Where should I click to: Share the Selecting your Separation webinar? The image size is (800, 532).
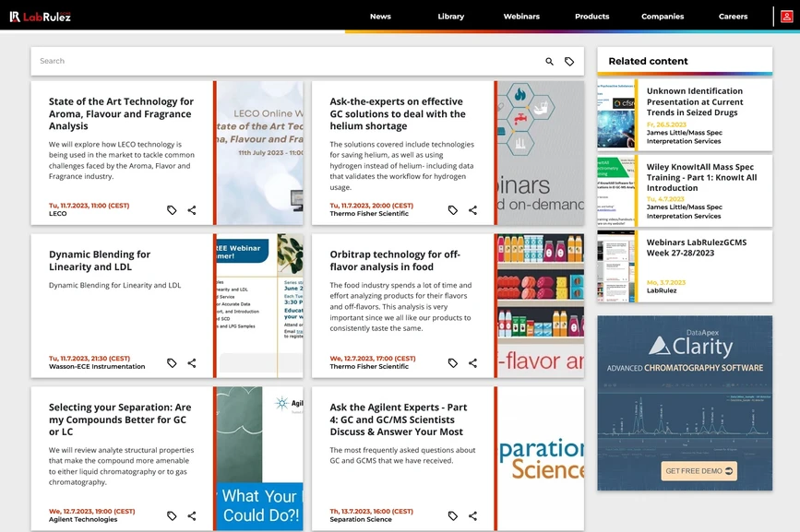192,515
